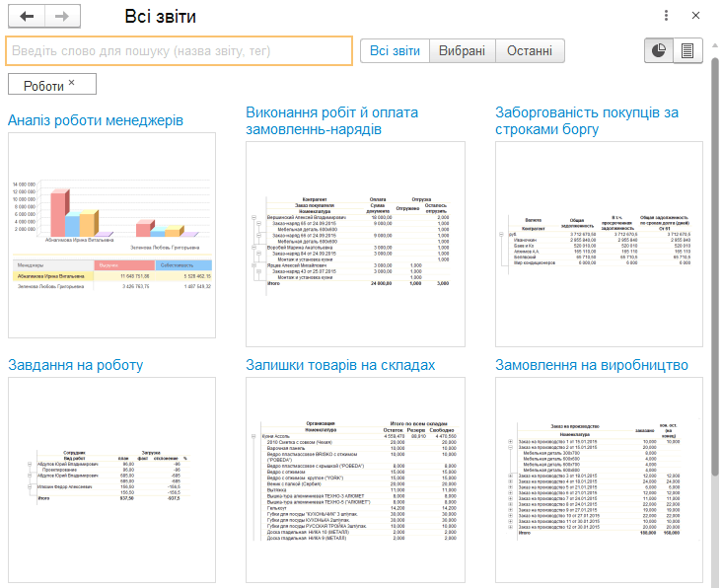Click the Залишки товарів preview thumbnail
722x588 pixels.
(x=355, y=480)
